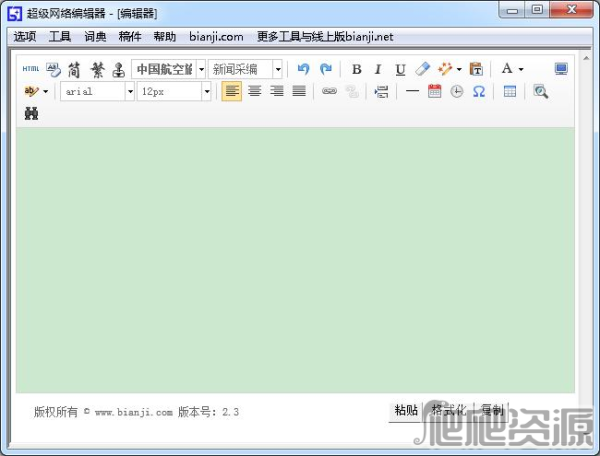Viewport: 600px width, 456px height.
Task: Open the arial font family dropdown
Action: [130, 91]
